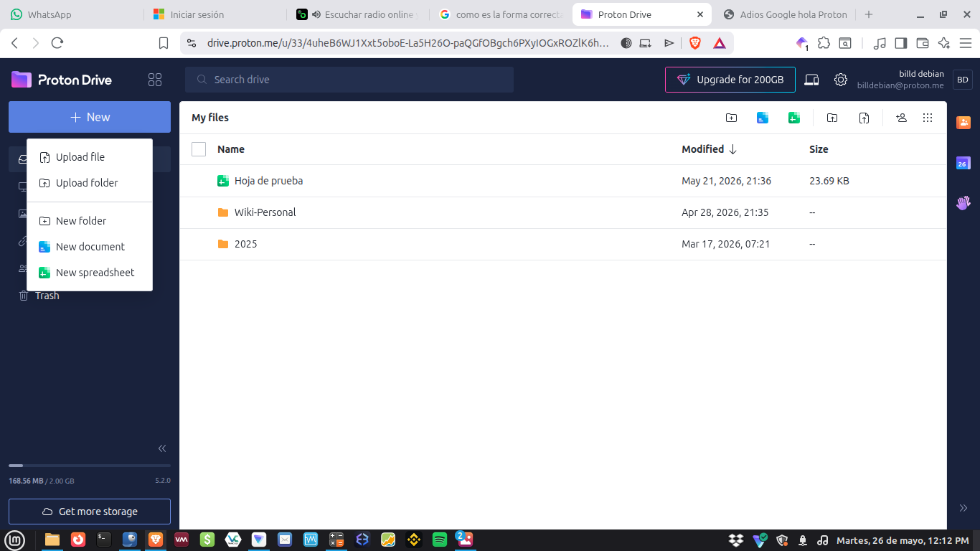980x551 pixels.
Task: Click the billdebian@proton.me account email
Action: (x=900, y=85)
